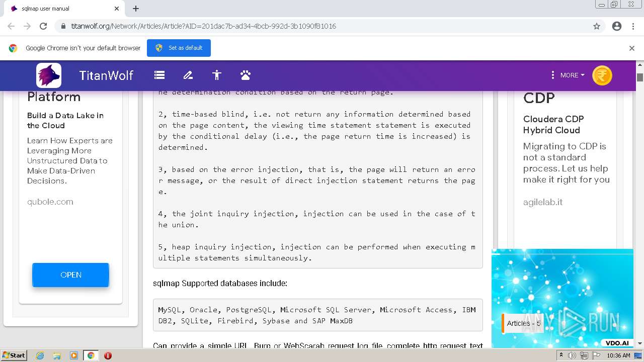Screen dimensions: 644x362
Task: Click the accessibility person icon in the header
Action: (217, 75)
